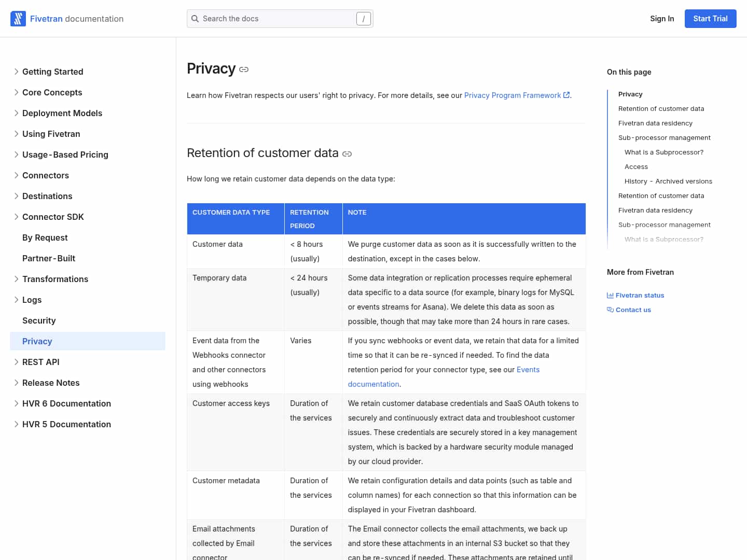Click the Sign In link

[x=662, y=19]
